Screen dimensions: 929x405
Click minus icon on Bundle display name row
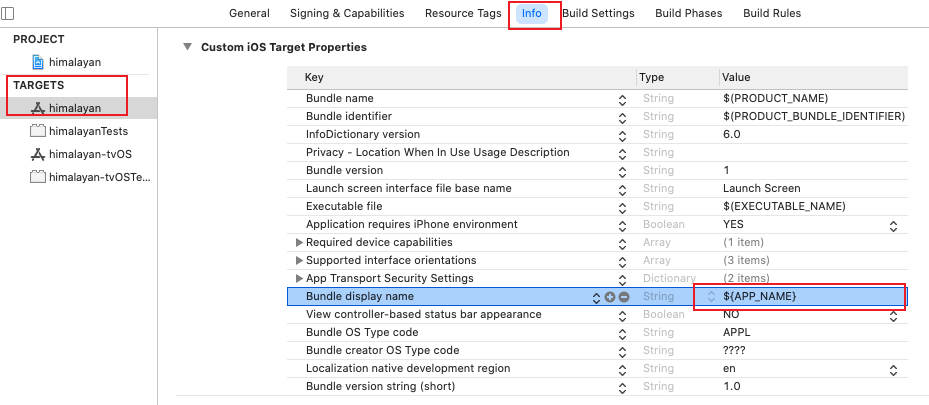(623, 297)
